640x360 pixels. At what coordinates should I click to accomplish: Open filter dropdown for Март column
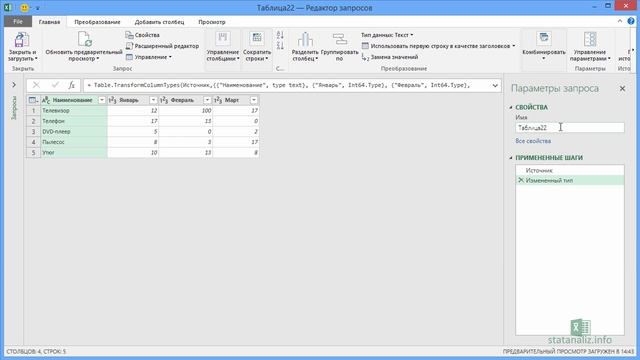pyautogui.click(x=254, y=100)
